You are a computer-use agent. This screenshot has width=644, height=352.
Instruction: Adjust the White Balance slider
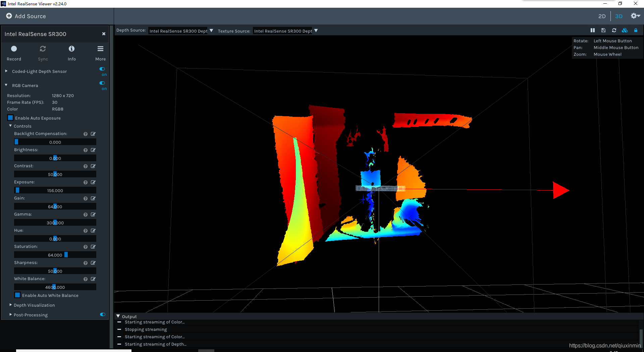coord(55,287)
